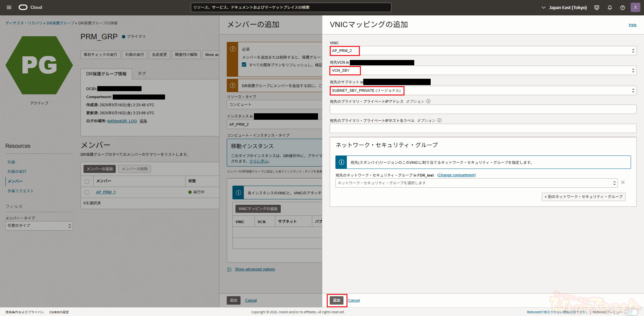Viewport: 644px width, 316px height.
Task: Switch to the タグ tab
Action: click(142, 74)
